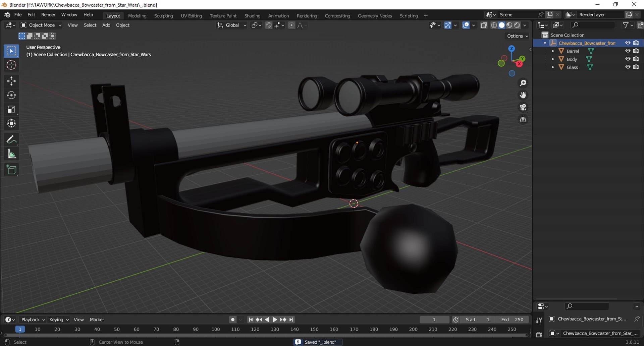Screen dimensions: 644x346
Task: Click the End frame 250 field
Action: [x=512, y=320]
